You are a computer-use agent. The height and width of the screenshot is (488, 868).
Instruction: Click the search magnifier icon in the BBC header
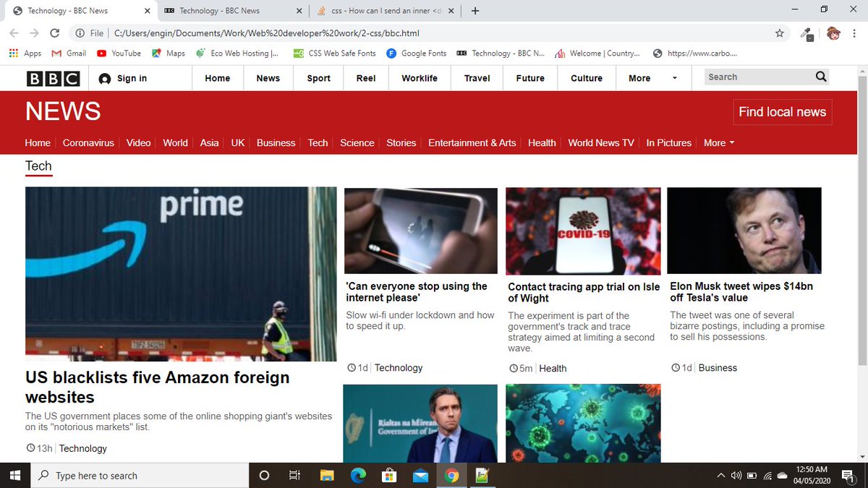pyautogui.click(x=821, y=77)
